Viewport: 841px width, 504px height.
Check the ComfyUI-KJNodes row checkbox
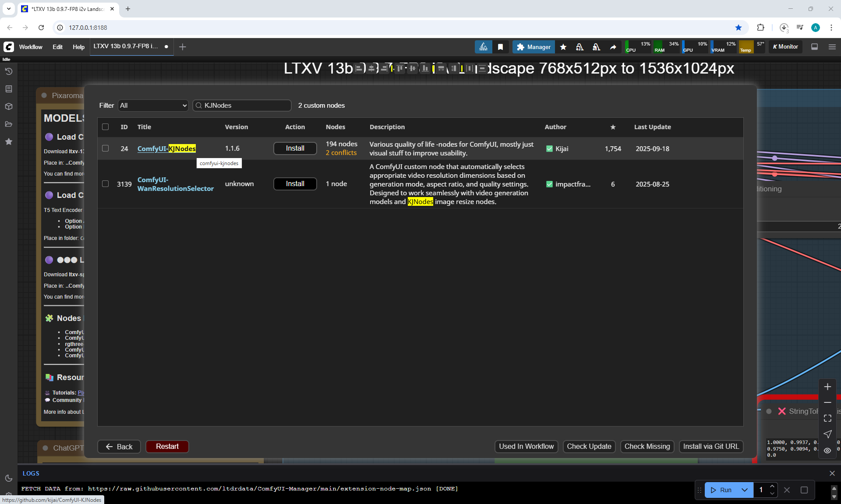point(105,148)
